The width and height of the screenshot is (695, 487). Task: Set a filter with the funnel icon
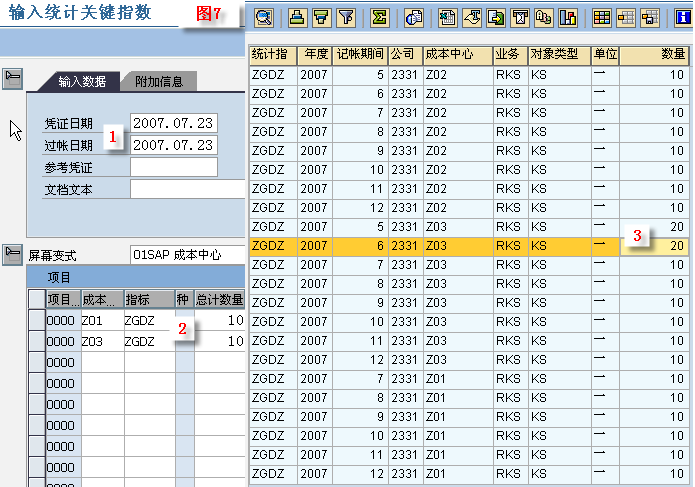[346, 18]
